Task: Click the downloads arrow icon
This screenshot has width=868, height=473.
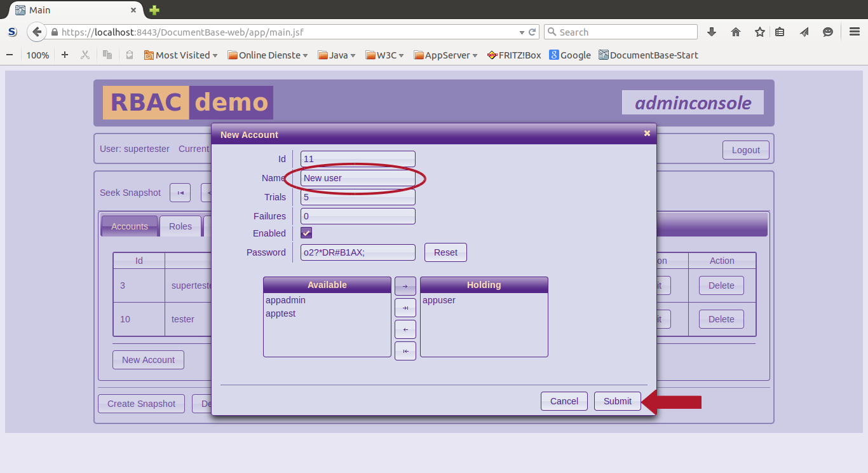Action: [712, 32]
